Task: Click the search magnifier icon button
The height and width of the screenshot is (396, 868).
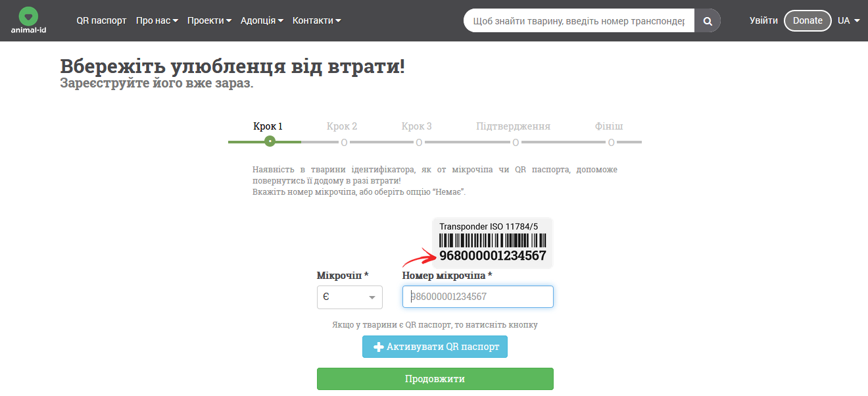Action: pyautogui.click(x=708, y=21)
